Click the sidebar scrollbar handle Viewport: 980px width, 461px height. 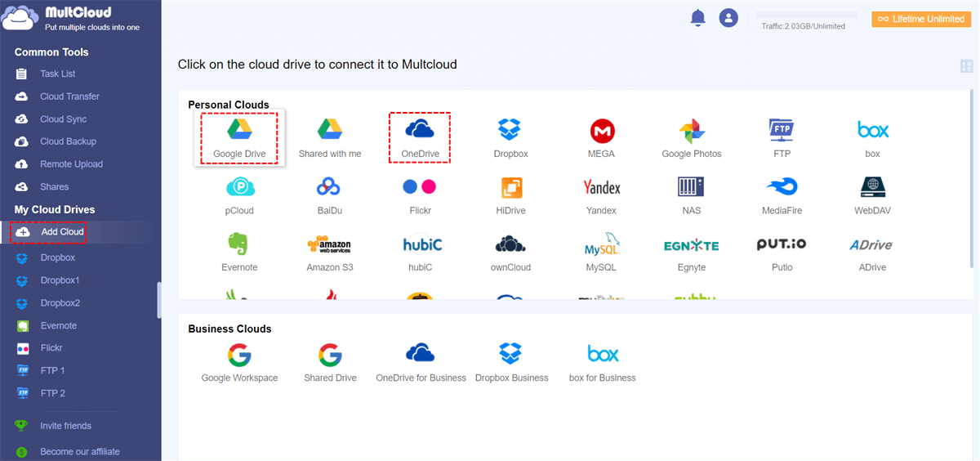pyautogui.click(x=159, y=299)
